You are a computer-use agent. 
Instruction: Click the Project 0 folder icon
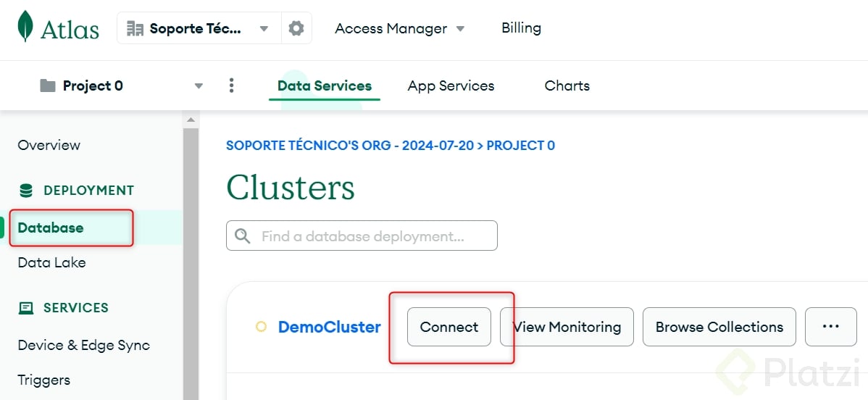[x=48, y=86]
